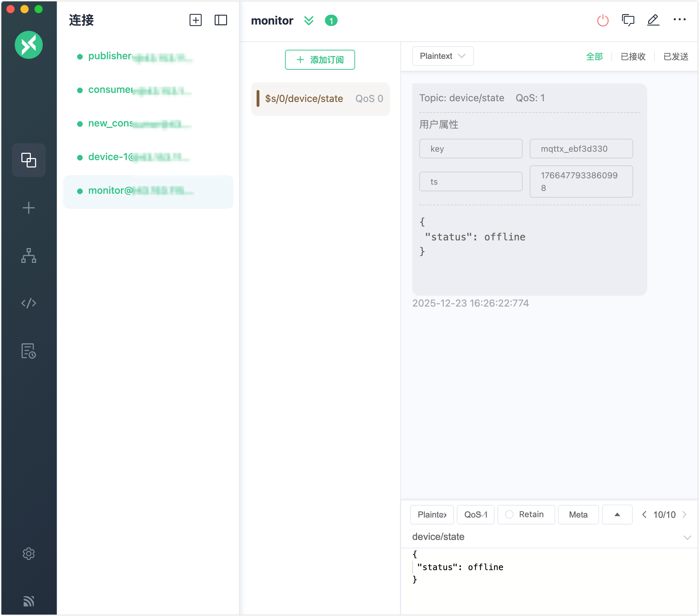Select the $s/0/device/state subscription color bar

click(258, 98)
